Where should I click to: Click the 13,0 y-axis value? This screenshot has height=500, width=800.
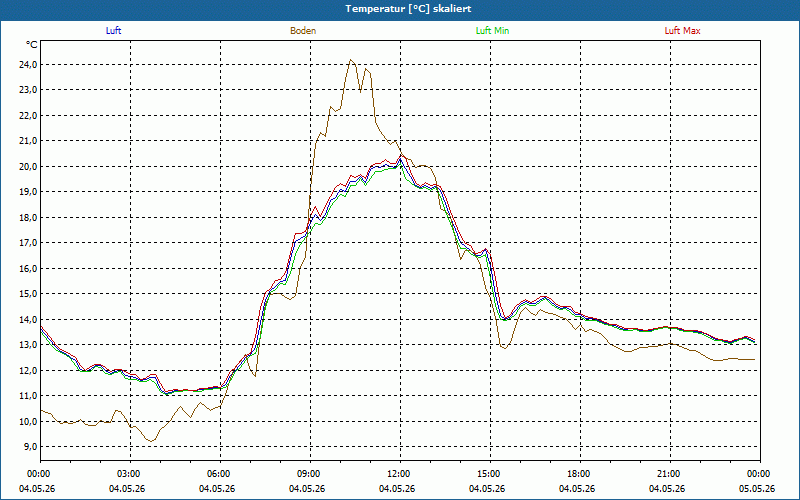29,345
